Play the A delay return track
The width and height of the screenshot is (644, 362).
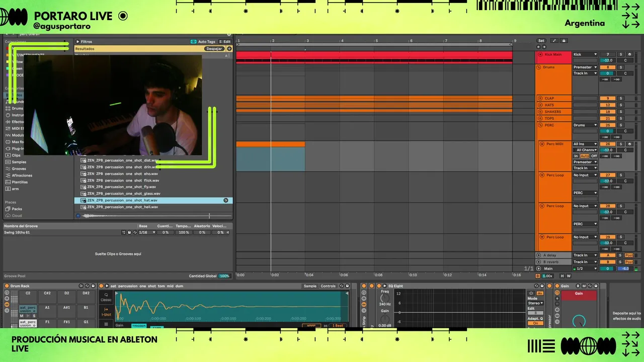539,255
